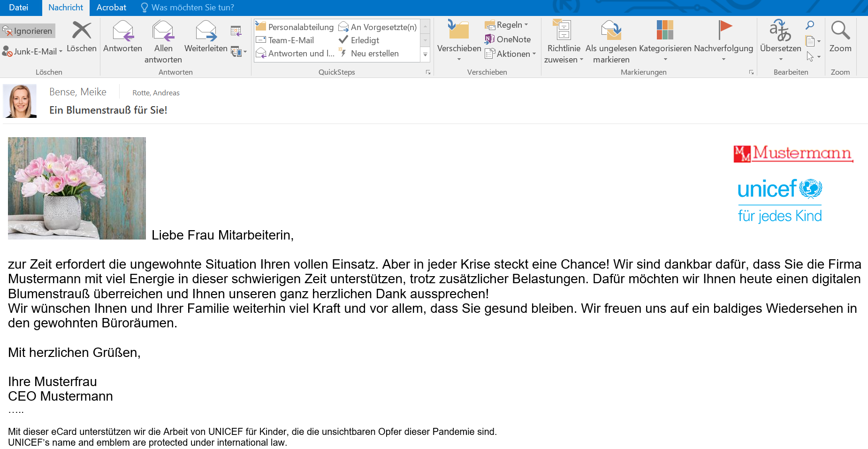Image resolution: width=868 pixels, height=449 pixels.
Task: Expand the Verschieben dropdown
Action: coord(458,59)
